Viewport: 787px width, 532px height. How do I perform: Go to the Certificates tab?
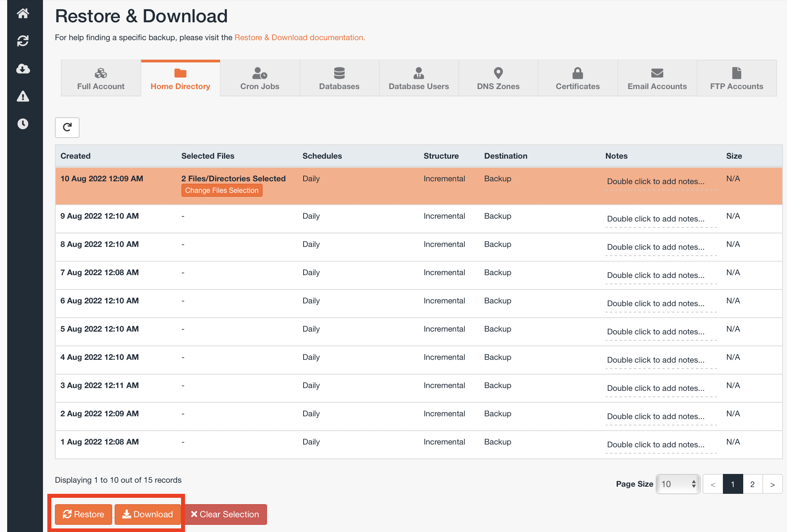577,79
